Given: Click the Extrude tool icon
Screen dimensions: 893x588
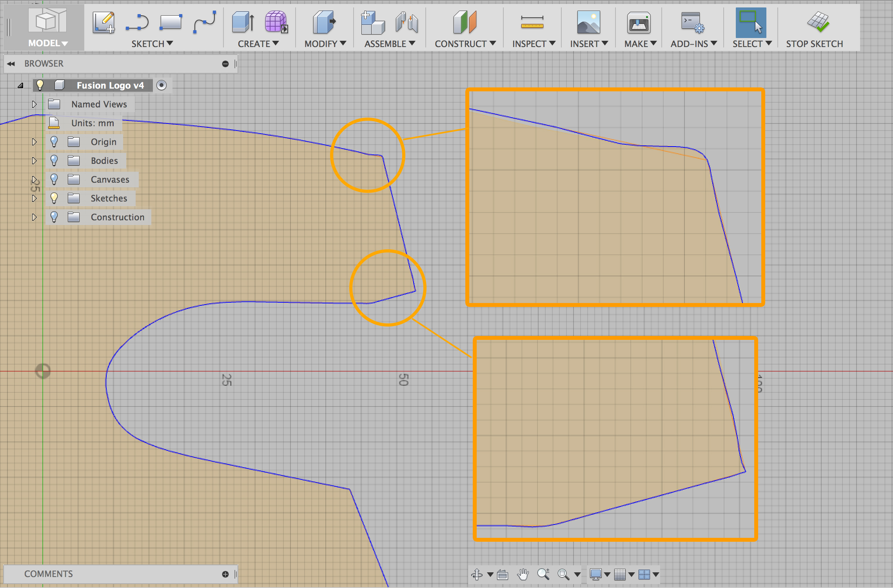Looking at the screenshot, I should click(x=243, y=22).
